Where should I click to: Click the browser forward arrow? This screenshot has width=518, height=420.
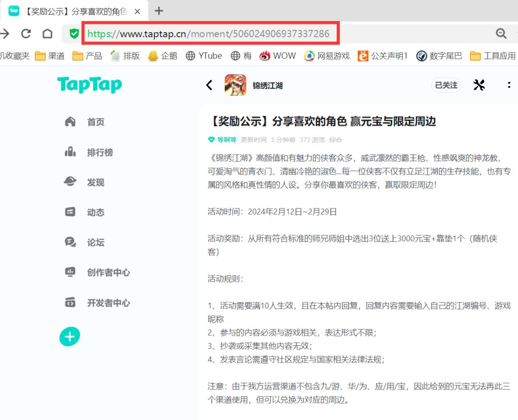click(x=5, y=34)
